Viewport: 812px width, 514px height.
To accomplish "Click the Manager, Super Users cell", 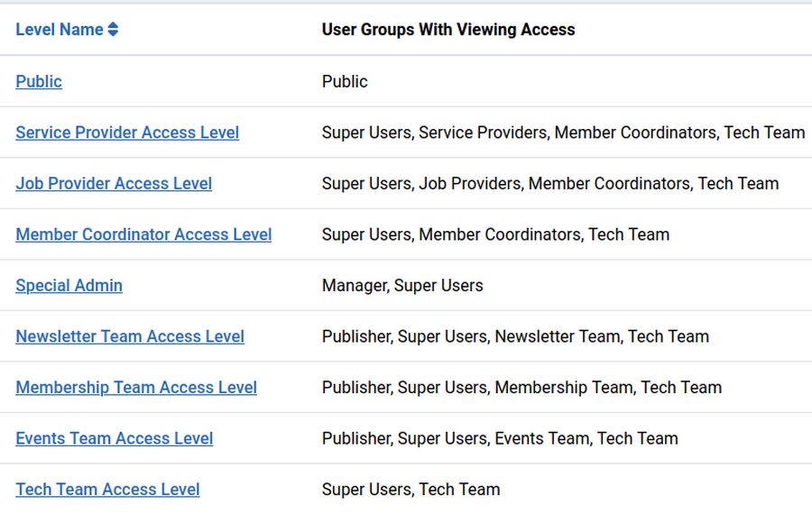I will coord(402,286).
